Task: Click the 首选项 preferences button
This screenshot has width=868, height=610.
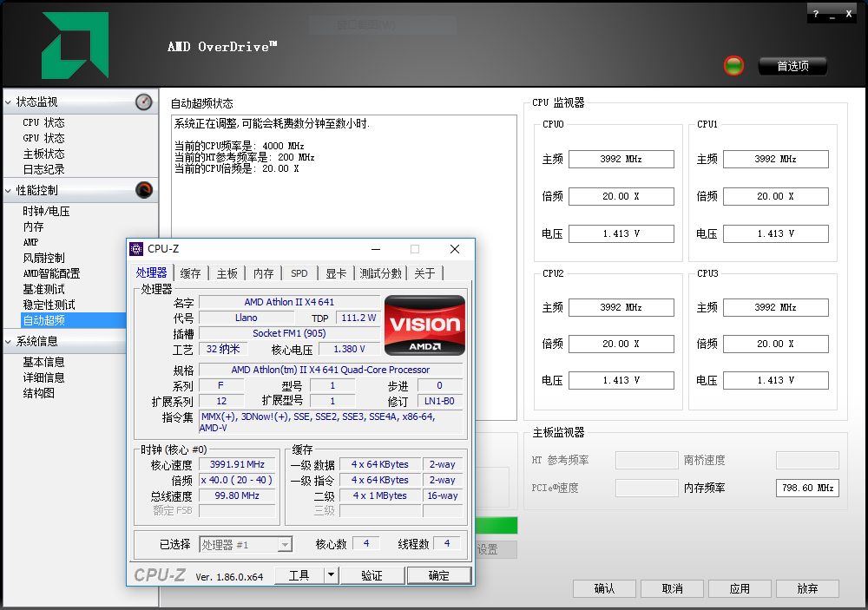Action: click(792, 66)
